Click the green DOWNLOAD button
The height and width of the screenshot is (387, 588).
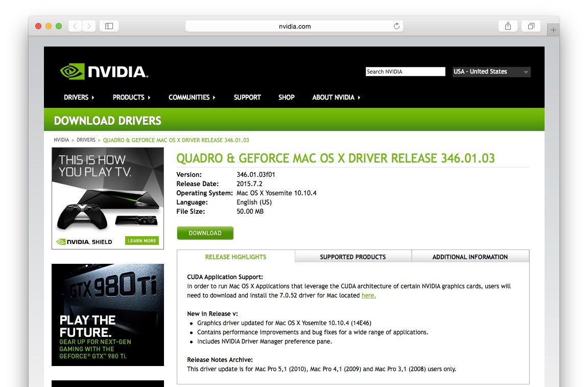point(205,233)
